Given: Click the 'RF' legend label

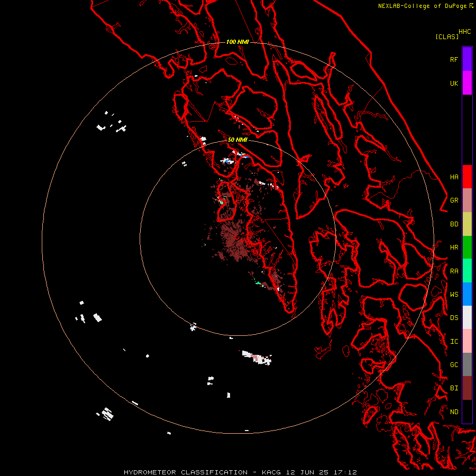Looking at the screenshot, I should click(454, 59).
